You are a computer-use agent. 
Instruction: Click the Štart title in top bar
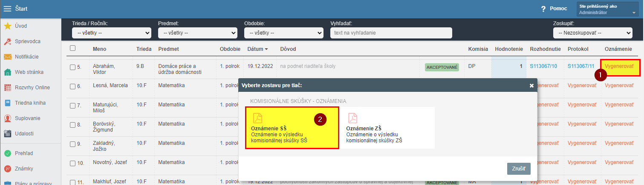(21, 9)
